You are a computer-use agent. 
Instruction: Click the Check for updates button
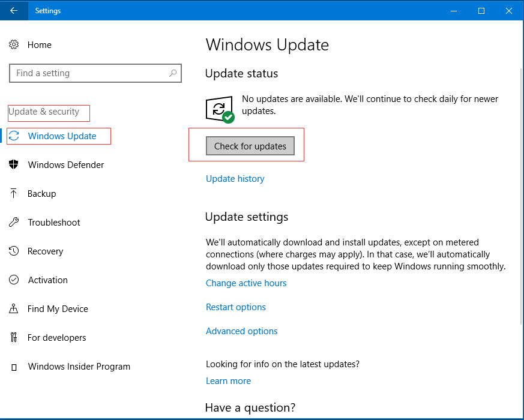(x=250, y=146)
